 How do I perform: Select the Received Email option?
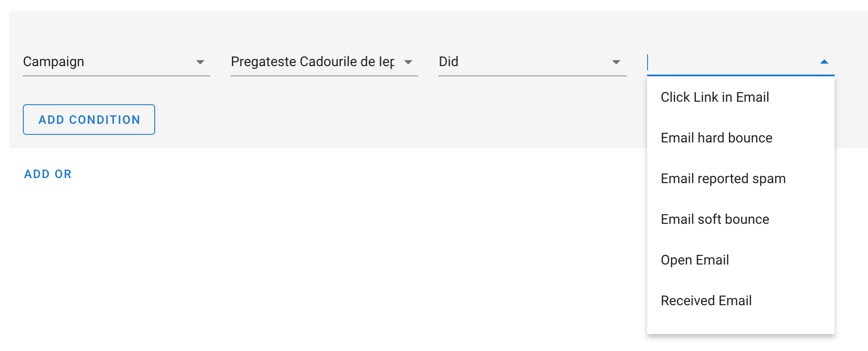click(x=706, y=301)
